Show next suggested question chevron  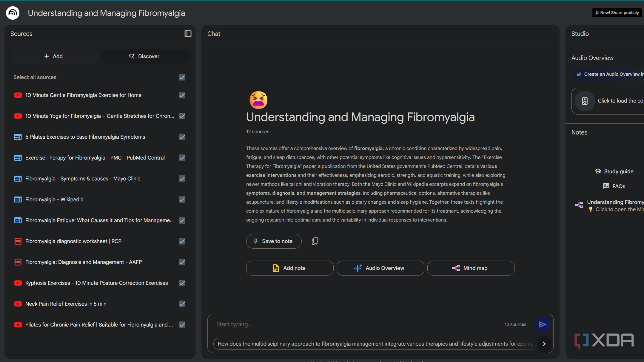[544, 344]
